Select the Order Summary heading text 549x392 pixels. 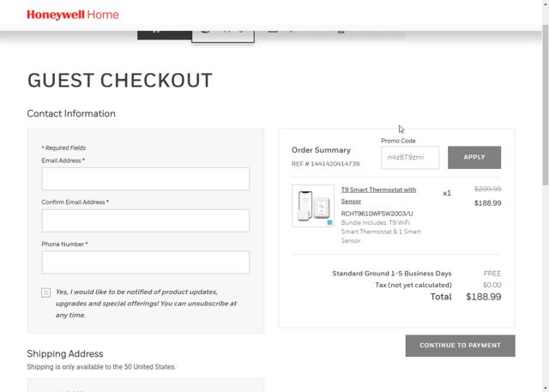pos(321,150)
